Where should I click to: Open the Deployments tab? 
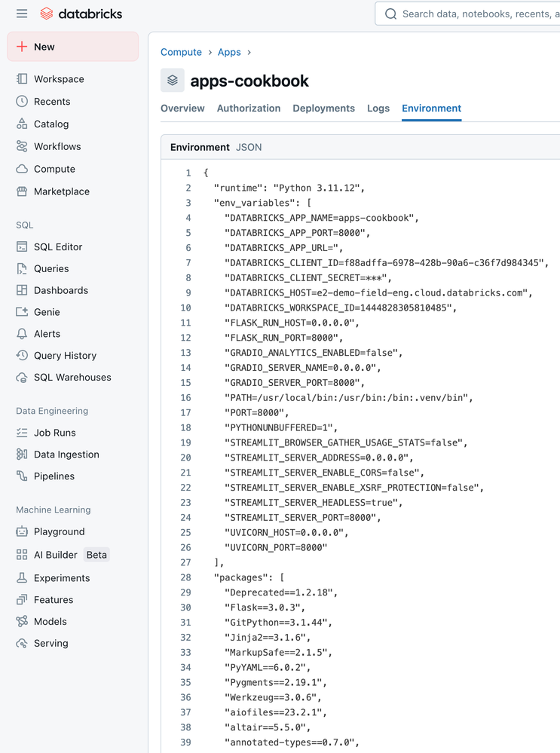[x=323, y=108]
